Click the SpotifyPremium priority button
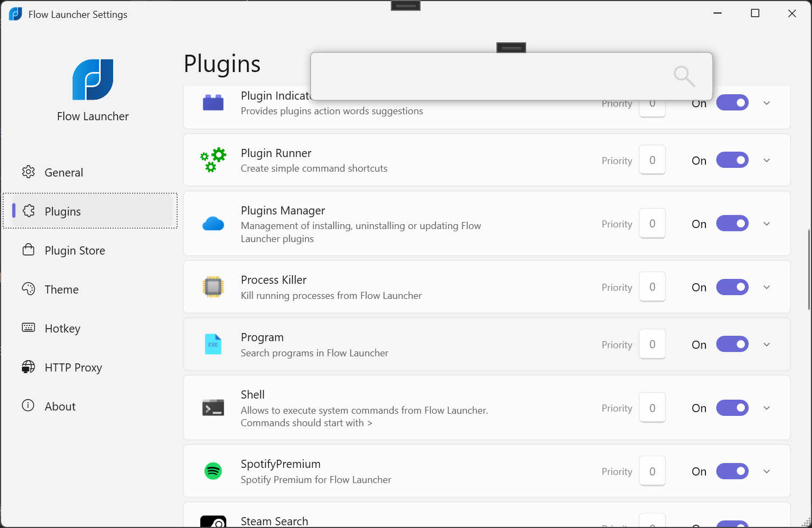This screenshot has width=812, height=528. pyautogui.click(x=652, y=471)
